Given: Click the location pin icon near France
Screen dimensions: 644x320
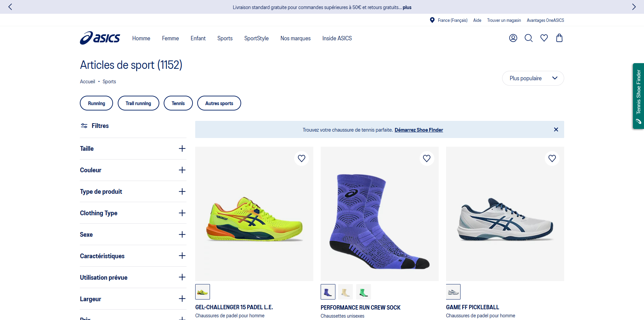Looking at the screenshot, I should tap(432, 20).
